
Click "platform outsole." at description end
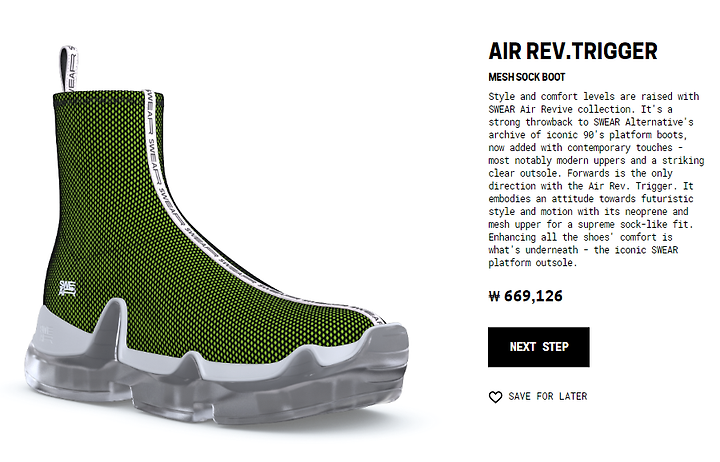click(x=533, y=263)
